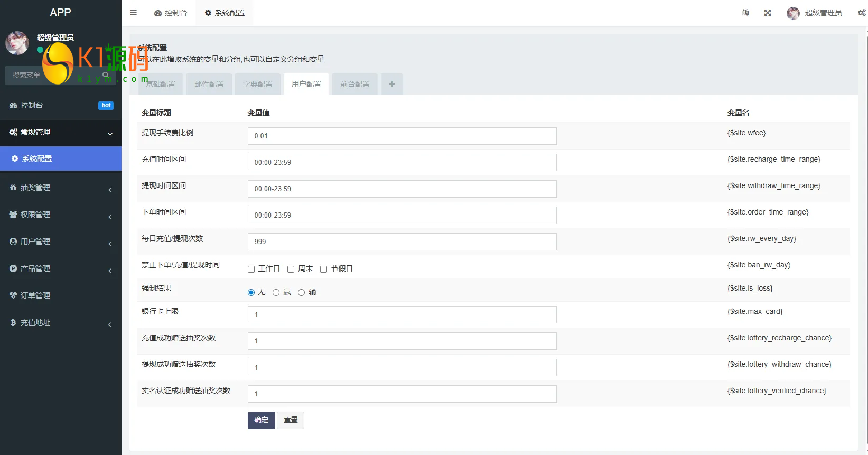
Task: Expand the 权限管理 arrow
Action: pyautogui.click(x=110, y=217)
